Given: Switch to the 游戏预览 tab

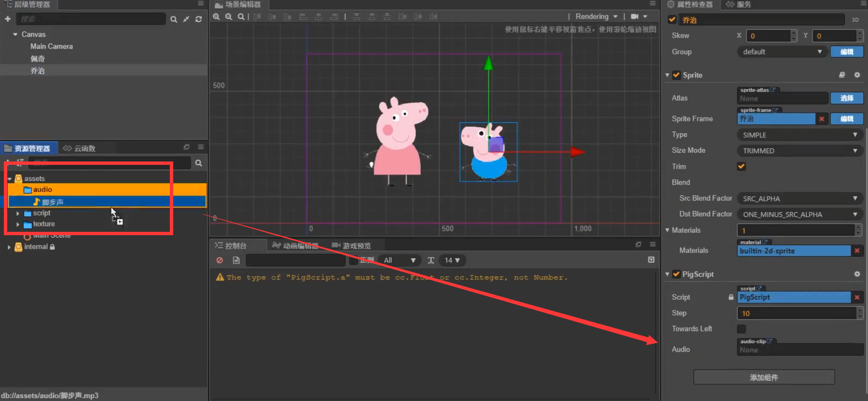Looking at the screenshot, I should coord(351,246).
